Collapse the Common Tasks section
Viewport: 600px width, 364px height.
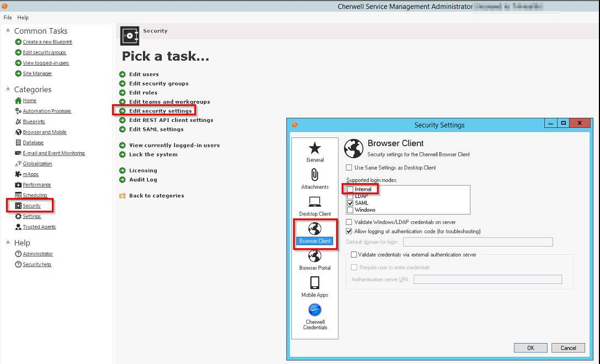[x=8, y=31]
